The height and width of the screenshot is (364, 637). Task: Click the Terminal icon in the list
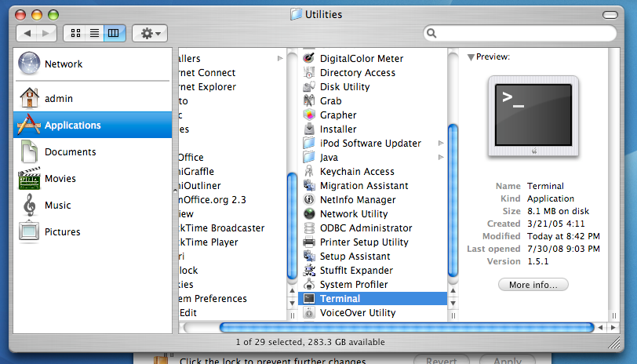pyautogui.click(x=309, y=298)
